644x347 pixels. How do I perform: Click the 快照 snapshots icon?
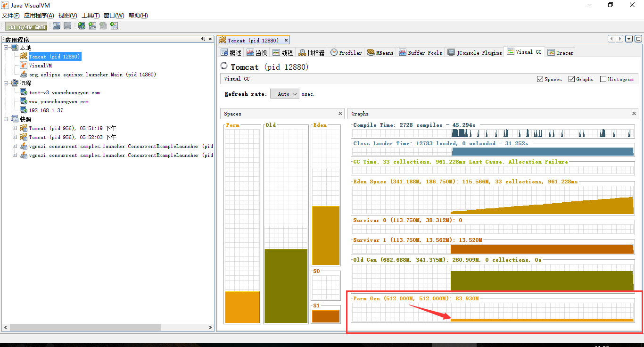[14, 119]
